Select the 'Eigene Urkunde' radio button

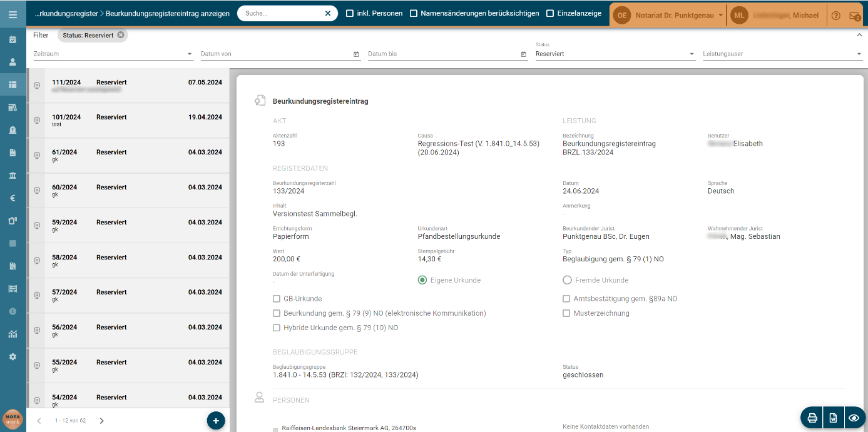click(x=422, y=280)
